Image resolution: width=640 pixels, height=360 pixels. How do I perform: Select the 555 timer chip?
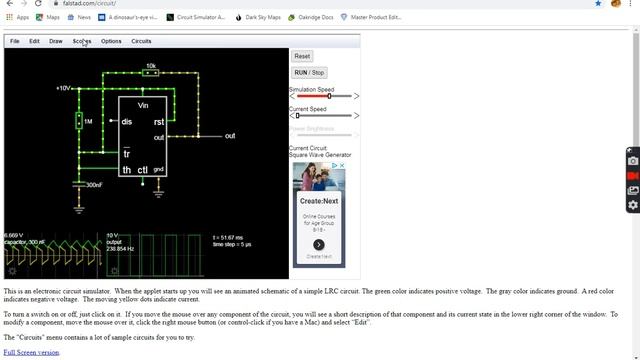[x=142, y=136]
